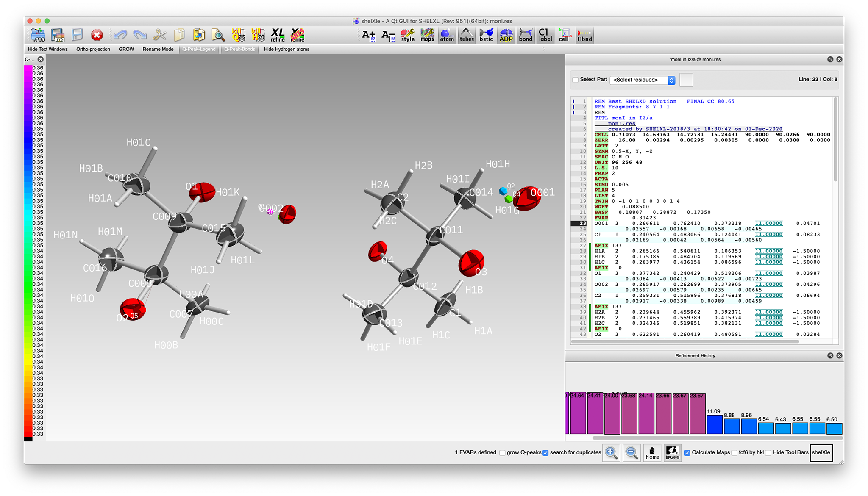868x496 pixels.
Task: Redo the last edit
Action: coord(140,35)
